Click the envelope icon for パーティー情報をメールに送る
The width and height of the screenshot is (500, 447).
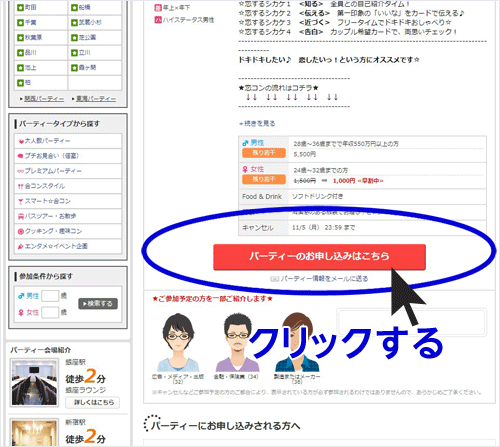(x=274, y=279)
